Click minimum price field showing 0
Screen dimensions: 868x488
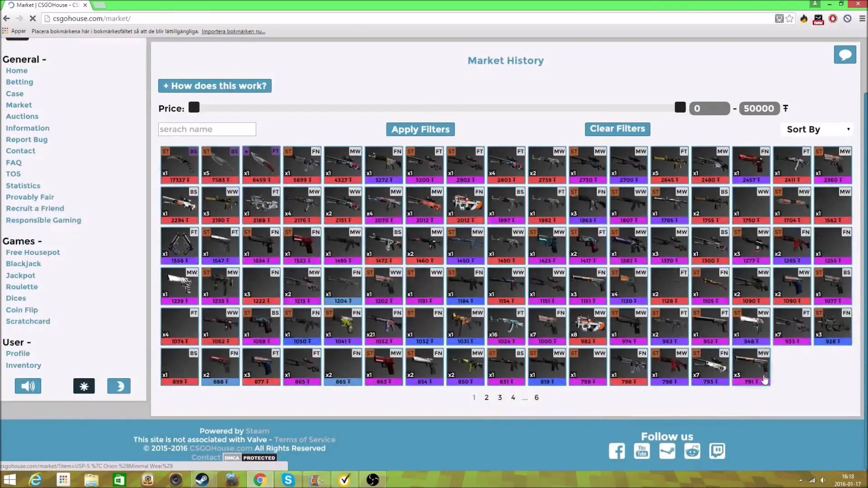(710, 108)
